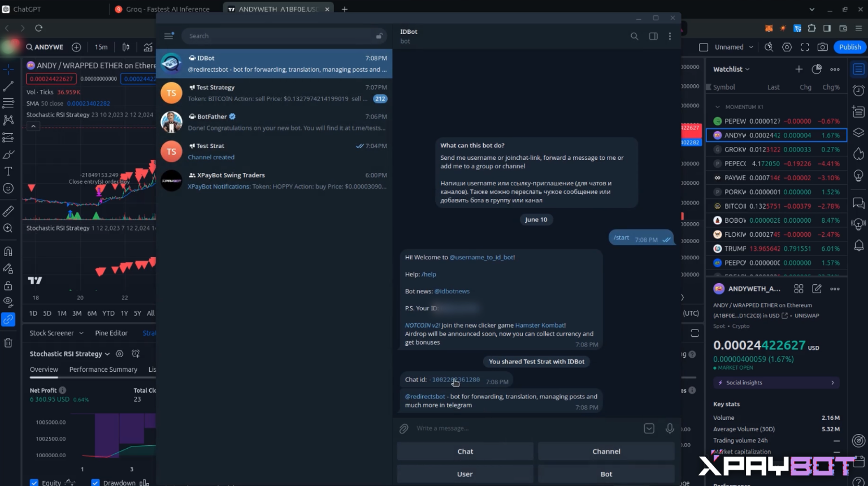This screenshot has width=868, height=486.
Task: Select the text annotation tool
Action: click(x=8, y=171)
